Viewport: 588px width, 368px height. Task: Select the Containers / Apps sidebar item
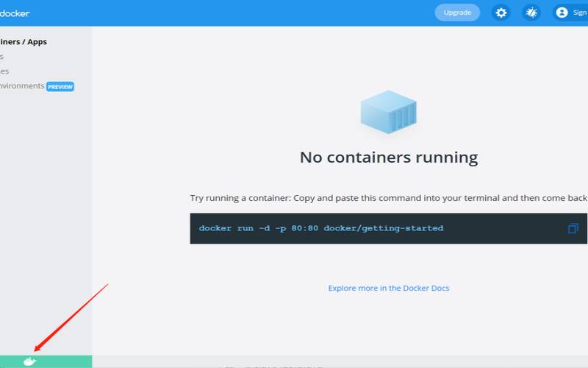click(24, 42)
